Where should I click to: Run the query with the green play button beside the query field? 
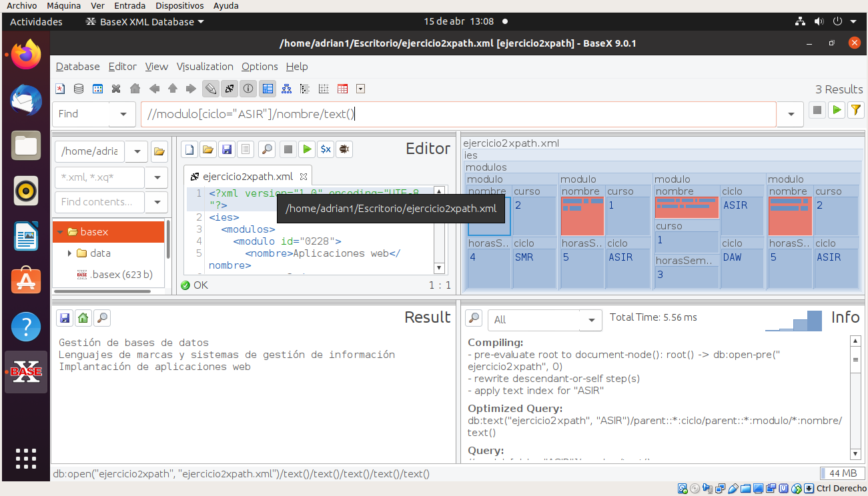point(836,111)
